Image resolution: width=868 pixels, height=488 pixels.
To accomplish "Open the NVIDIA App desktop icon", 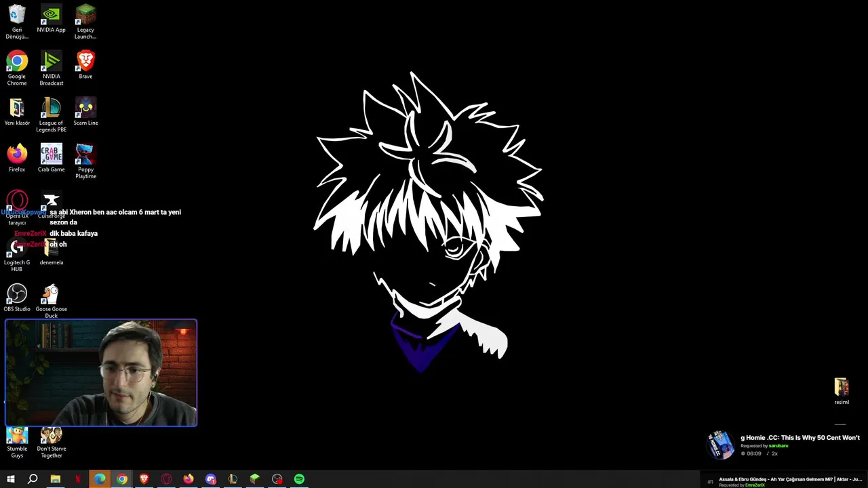I will pyautogui.click(x=51, y=19).
